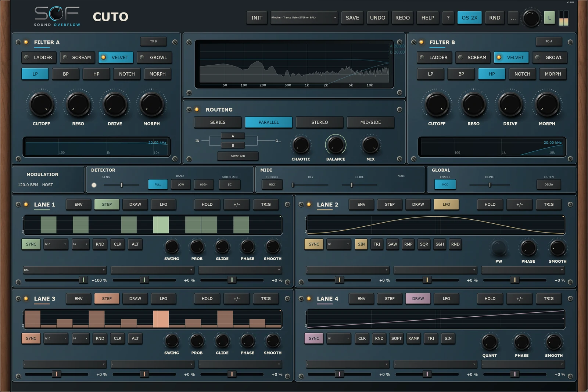Click Filter A TO B copy button
588x392 pixels.
coord(153,42)
